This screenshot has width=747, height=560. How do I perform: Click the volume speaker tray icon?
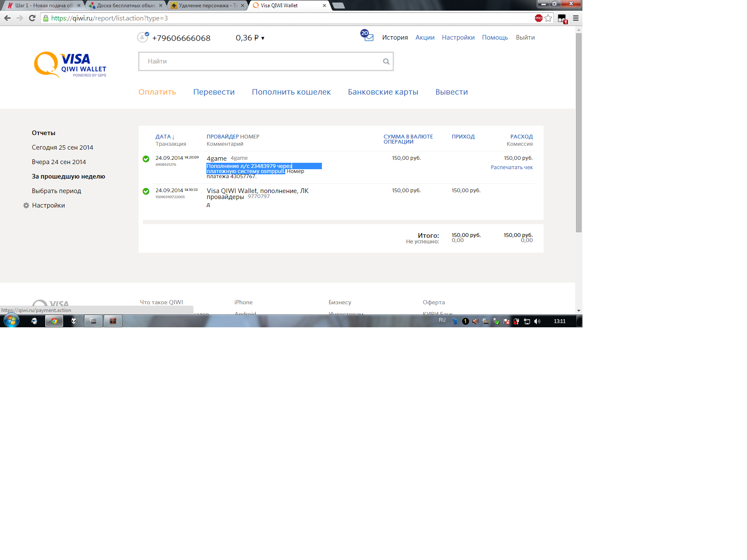tap(537, 321)
